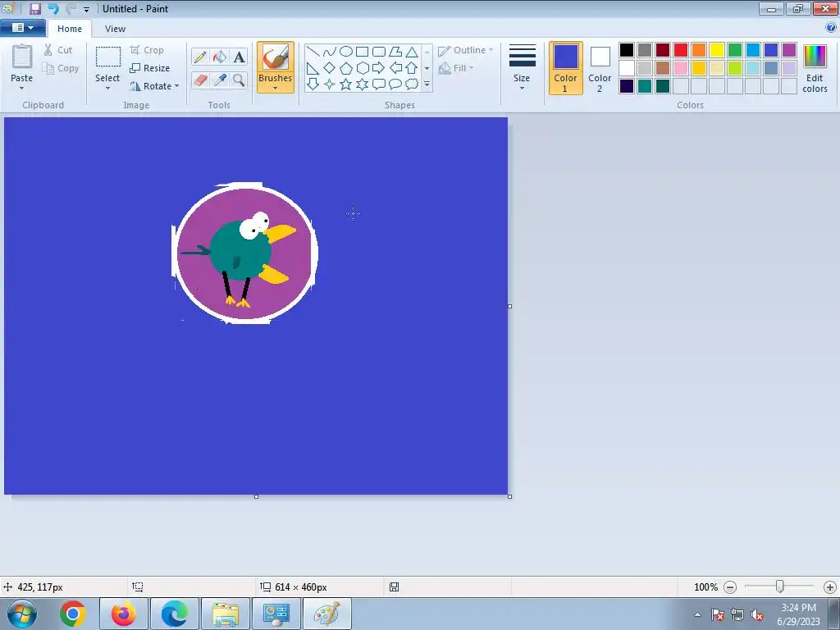The height and width of the screenshot is (630, 840).
Task: Open Firefox from the taskbar
Action: pyautogui.click(x=123, y=614)
